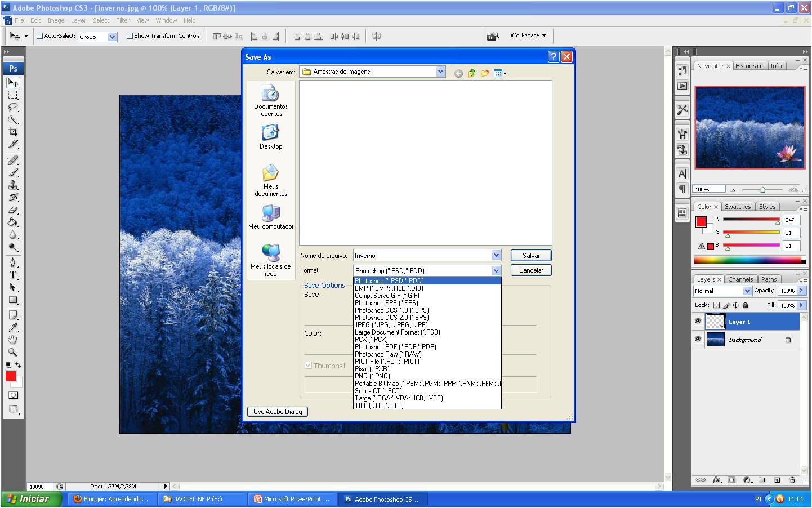Choose the Horizontal Type tool
Viewport: 812px width, 508px height.
click(14, 275)
